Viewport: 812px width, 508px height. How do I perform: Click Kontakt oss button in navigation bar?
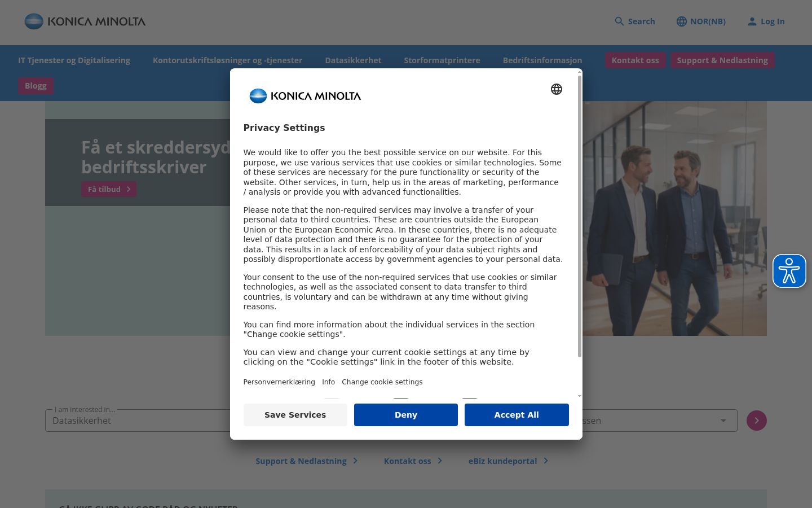(x=636, y=60)
